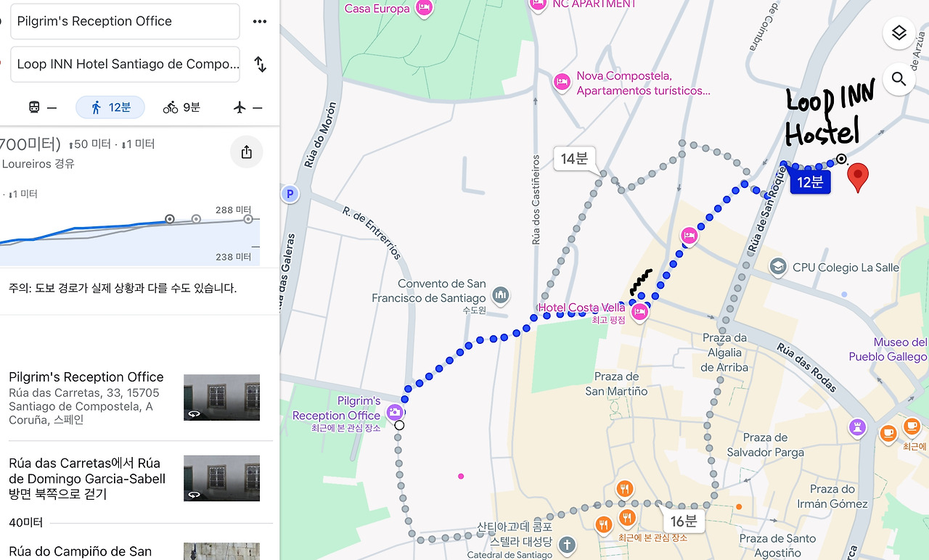Choose the transit train travel mode
Viewport: 929px width, 560px height.
tap(42, 107)
